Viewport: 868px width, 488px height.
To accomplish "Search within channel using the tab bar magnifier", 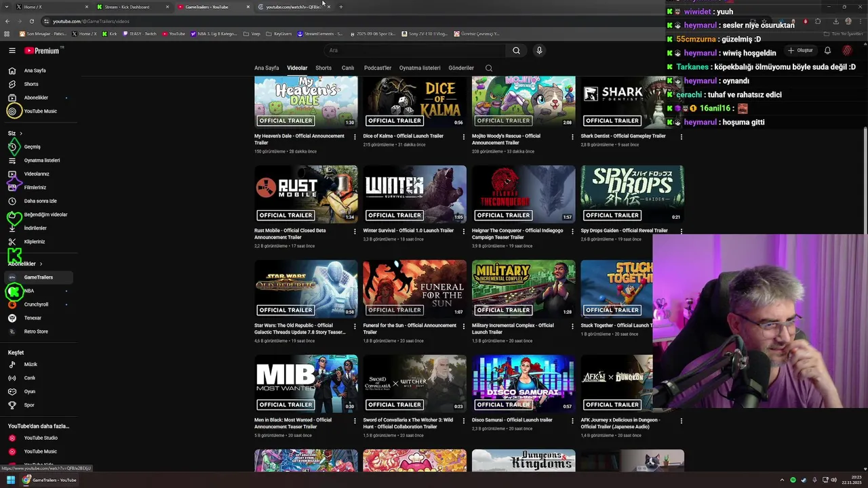I will (488, 68).
